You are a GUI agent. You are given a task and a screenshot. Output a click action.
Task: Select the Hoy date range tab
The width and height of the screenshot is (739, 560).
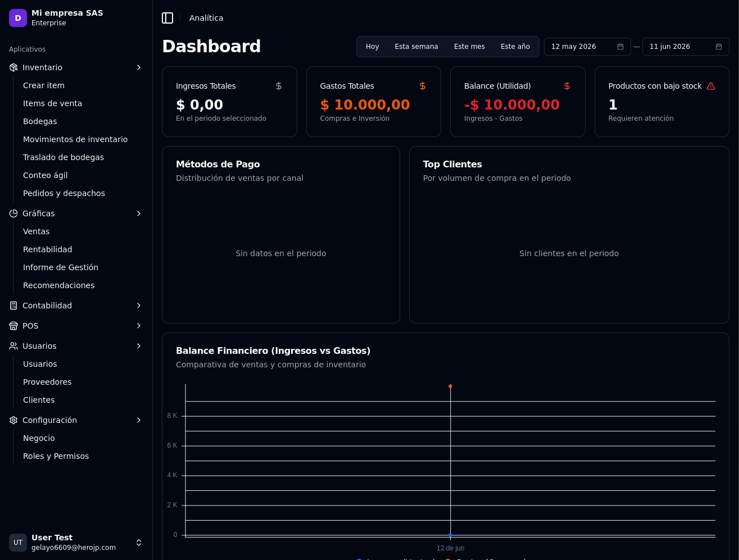tap(373, 47)
